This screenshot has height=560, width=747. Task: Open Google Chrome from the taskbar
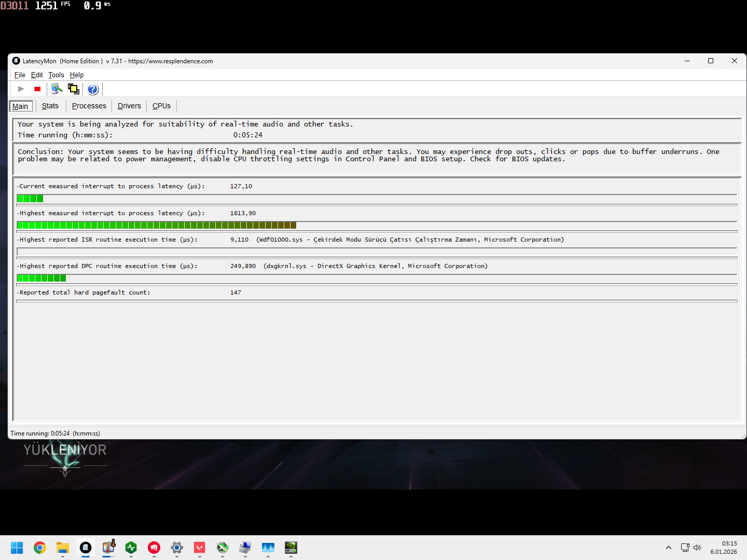click(40, 548)
